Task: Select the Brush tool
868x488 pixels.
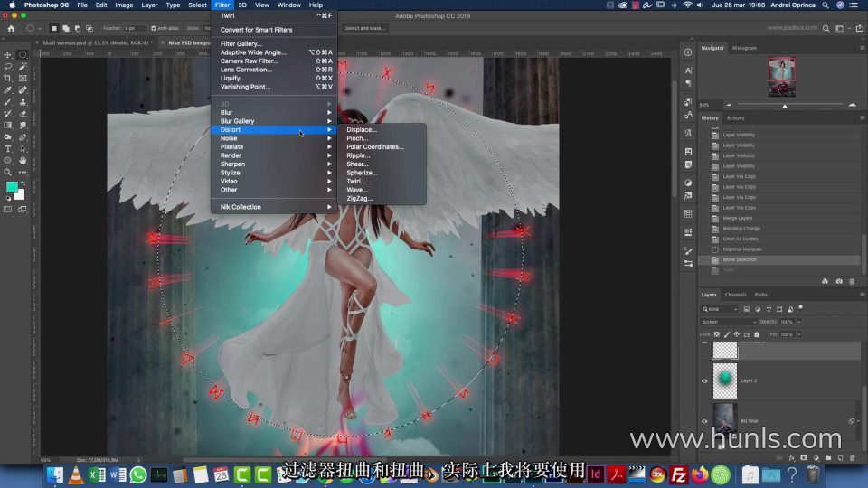Action: point(8,102)
